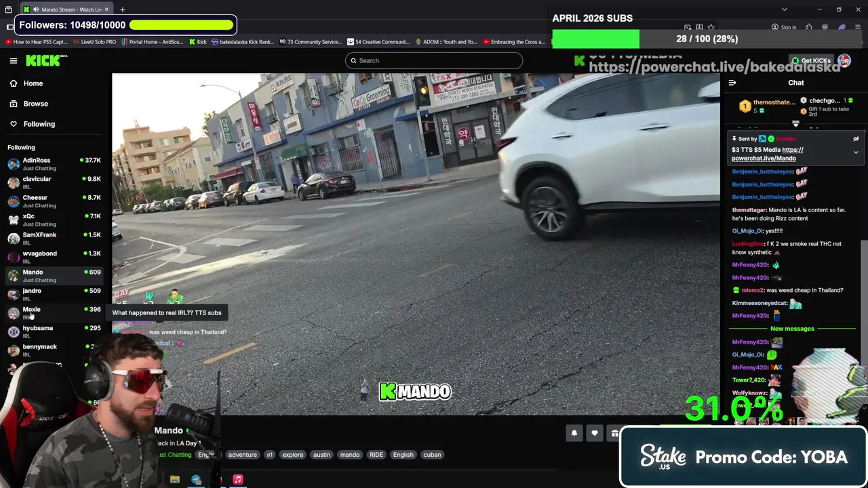The width and height of the screenshot is (868, 488).
Task: Open Moxie channel in Following list
Action: (x=54, y=312)
